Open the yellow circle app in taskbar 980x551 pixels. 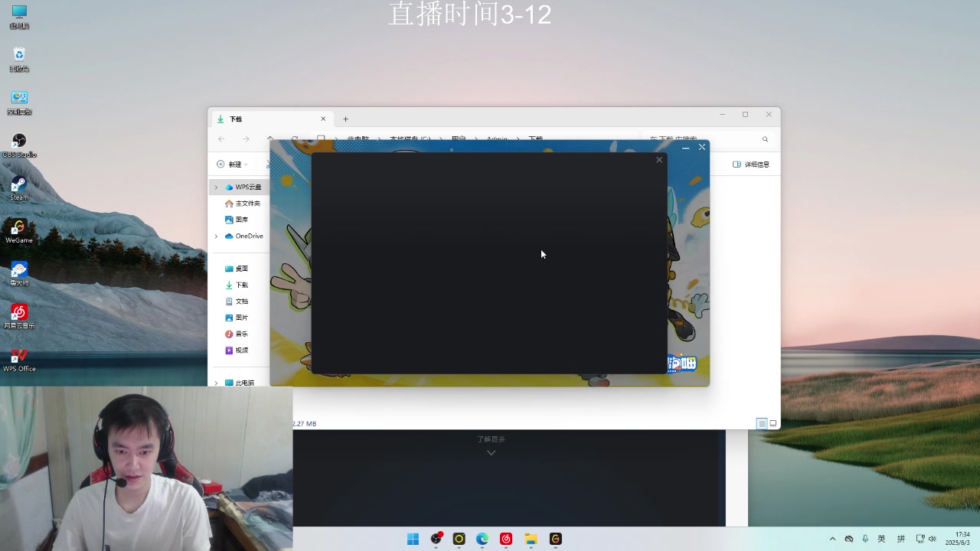point(459,539)
